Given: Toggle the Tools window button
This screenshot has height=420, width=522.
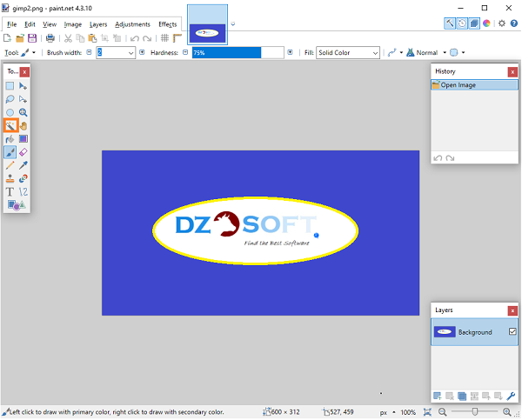Looking at the screenshot, I should click(450, 23).
